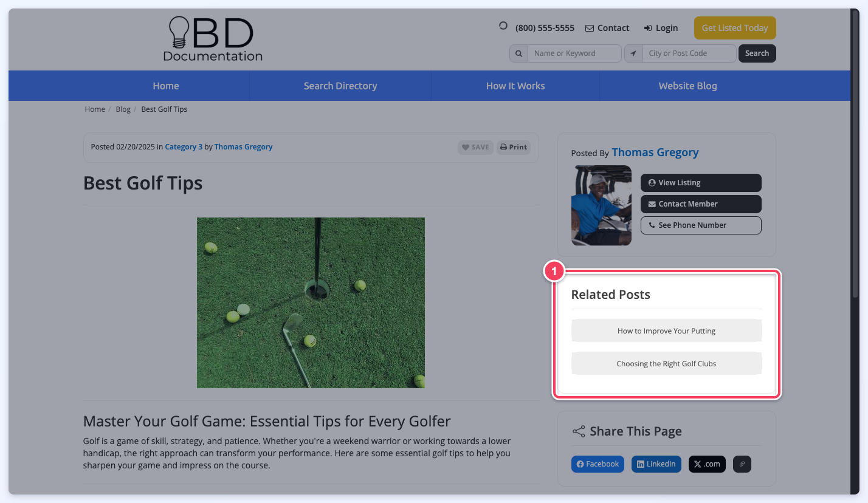Open the Category 3 link
The height and width of the screenshot is (503, 868).
click(184, 147)
